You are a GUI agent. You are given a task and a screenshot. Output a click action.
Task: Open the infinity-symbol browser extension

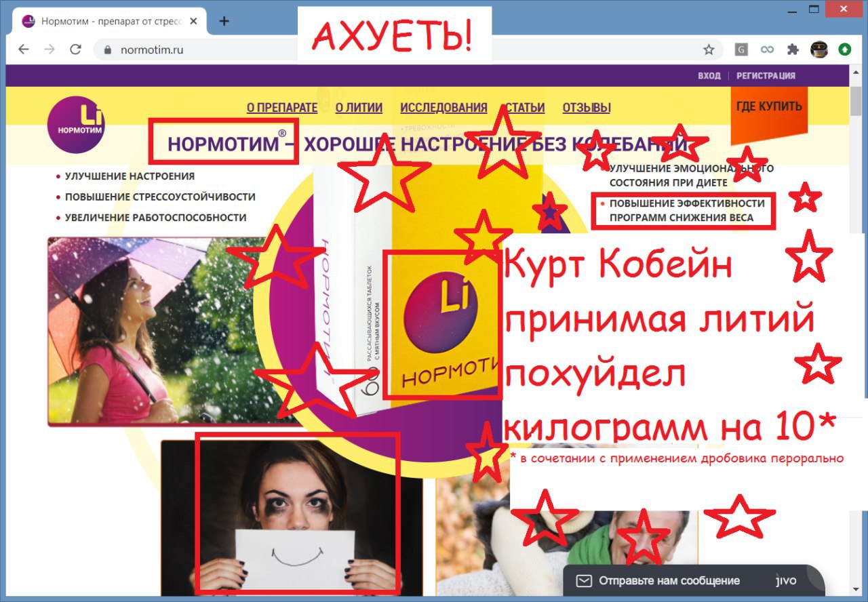pos(767,49)
